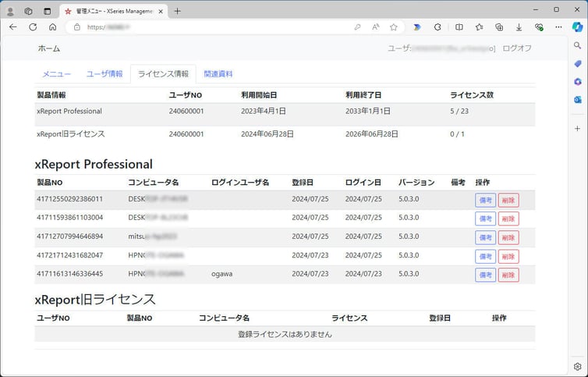Select the xReport Professional row in license table

[x=285, y=115]
